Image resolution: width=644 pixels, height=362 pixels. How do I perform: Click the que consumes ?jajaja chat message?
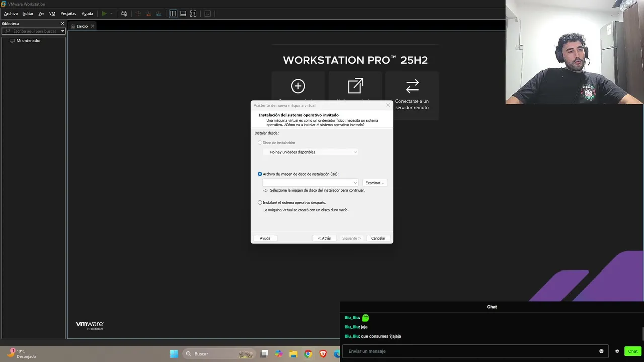click(381, 336)
